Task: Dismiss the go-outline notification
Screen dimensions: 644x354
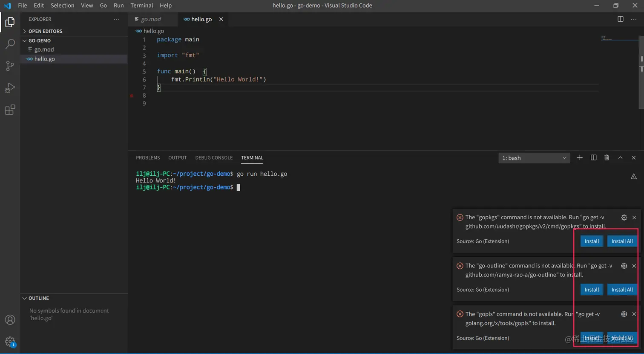Action: [x=634, y=266]
